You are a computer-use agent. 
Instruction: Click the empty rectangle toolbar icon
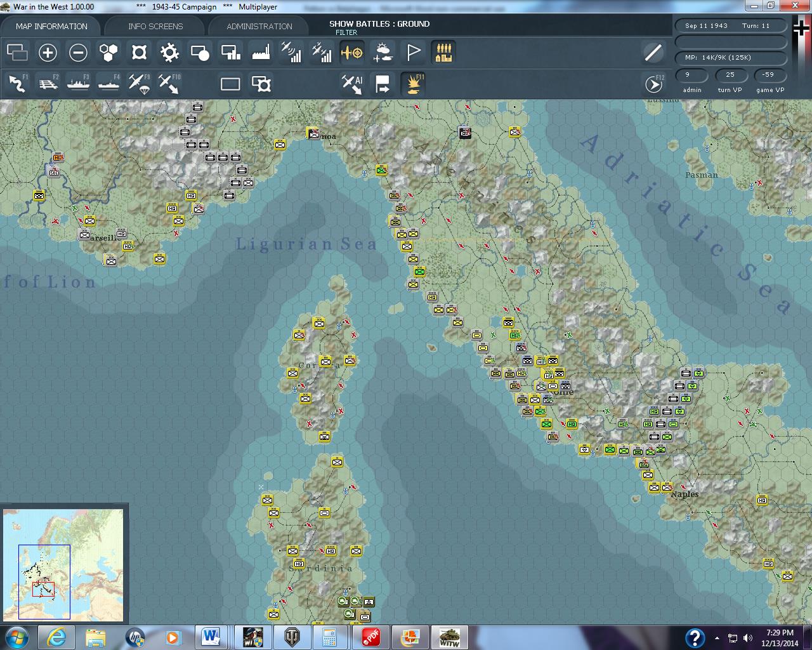[230, 84]
